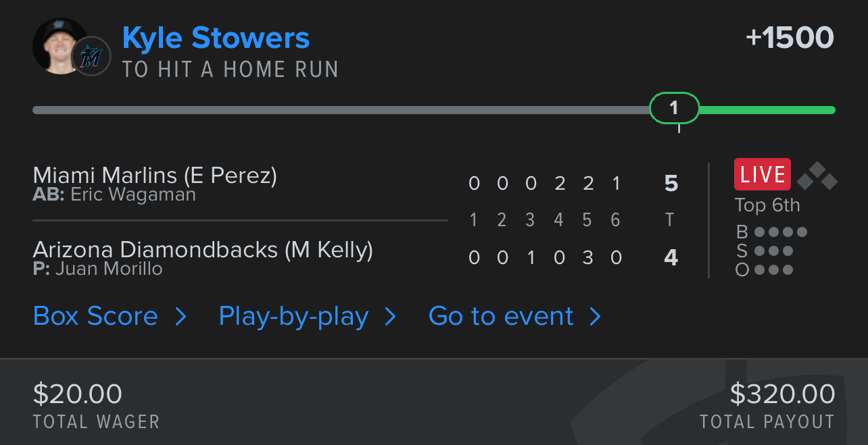Open the Go to event link
This screenshot has height=445, width=868.
coord(501,316)
